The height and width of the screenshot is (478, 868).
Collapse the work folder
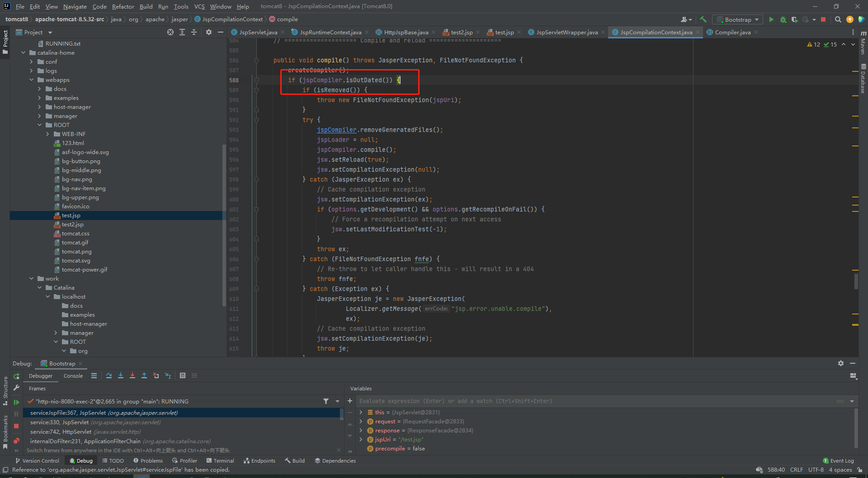click(x=32, y=279)
